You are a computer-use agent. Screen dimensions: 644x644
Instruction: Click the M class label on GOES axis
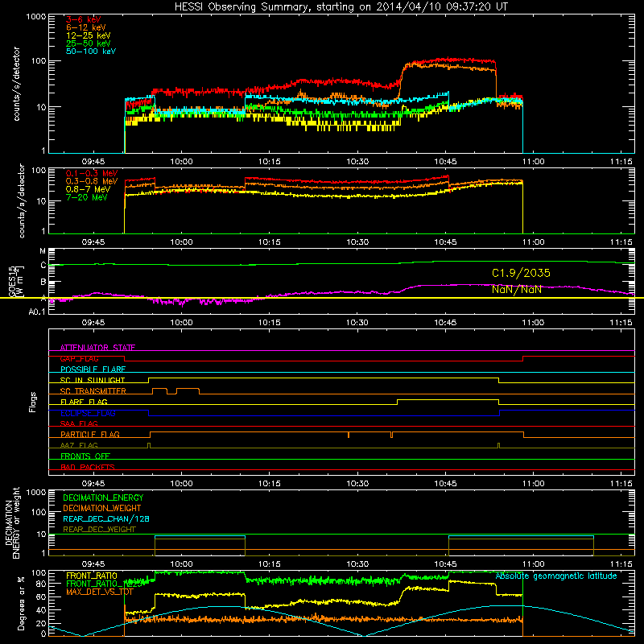point(43,251)
